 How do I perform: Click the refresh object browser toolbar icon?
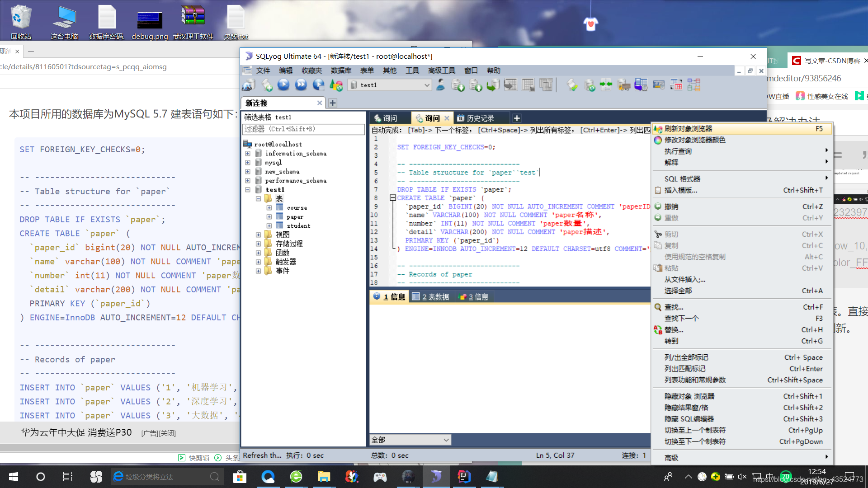[336, 85]
